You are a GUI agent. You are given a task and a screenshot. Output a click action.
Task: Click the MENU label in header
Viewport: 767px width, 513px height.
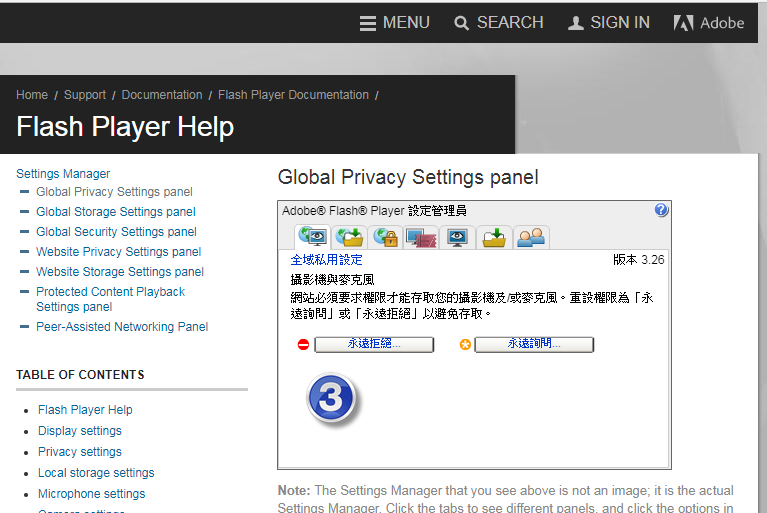[x=406, y=23]
